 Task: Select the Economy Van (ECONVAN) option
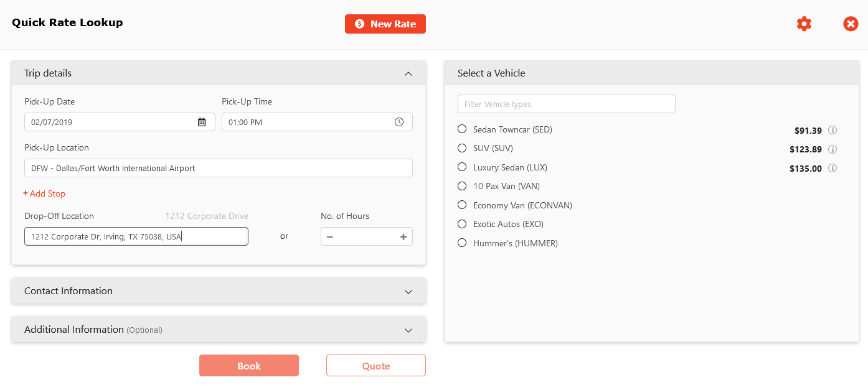(461, 205)
